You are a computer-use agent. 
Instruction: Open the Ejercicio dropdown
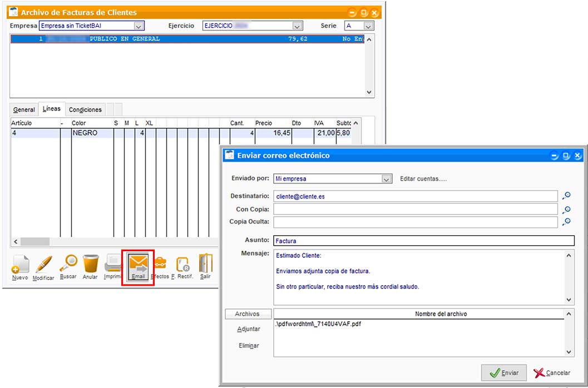coord(298,26)
